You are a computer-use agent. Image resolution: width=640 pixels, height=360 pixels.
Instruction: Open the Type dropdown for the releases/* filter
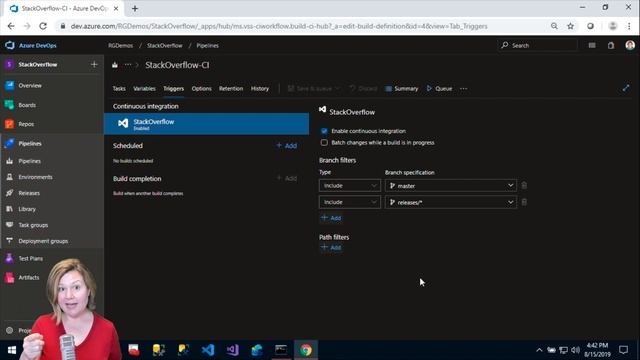pos(350,202)
